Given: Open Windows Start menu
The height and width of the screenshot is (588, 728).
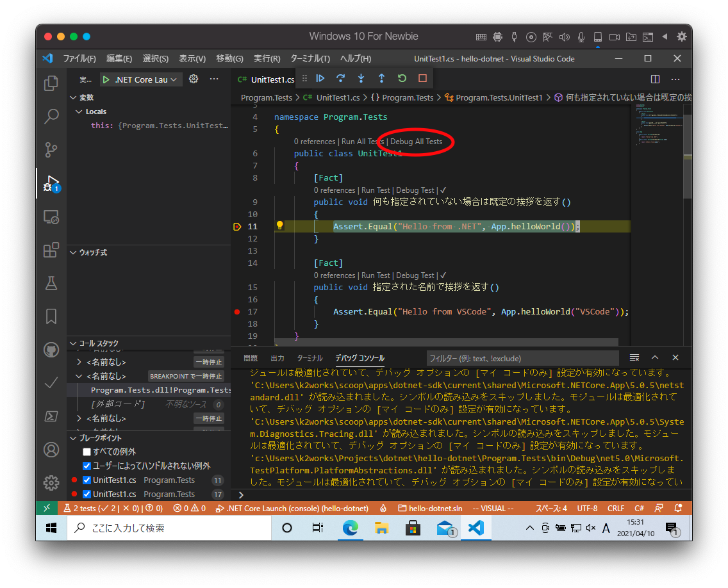Looking at the screenshot, I should point(51,528).
